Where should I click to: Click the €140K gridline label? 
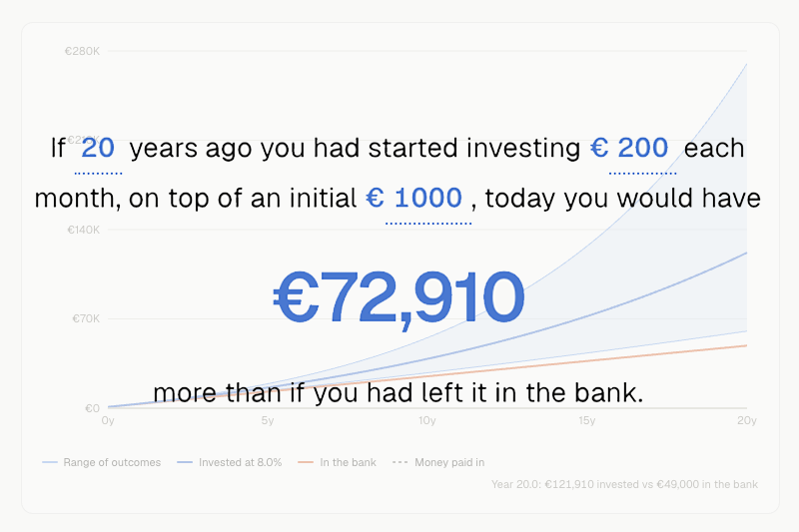click(84, 230)
